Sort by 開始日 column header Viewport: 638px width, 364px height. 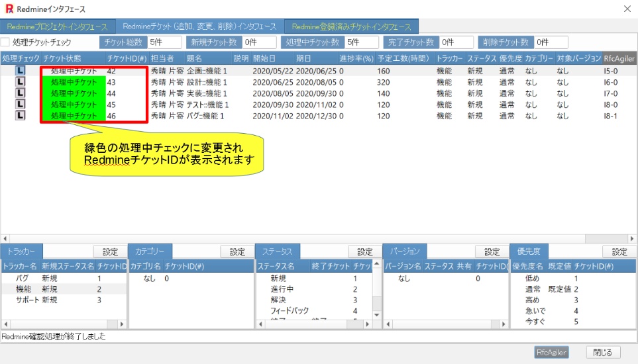(x=272, y=58)
